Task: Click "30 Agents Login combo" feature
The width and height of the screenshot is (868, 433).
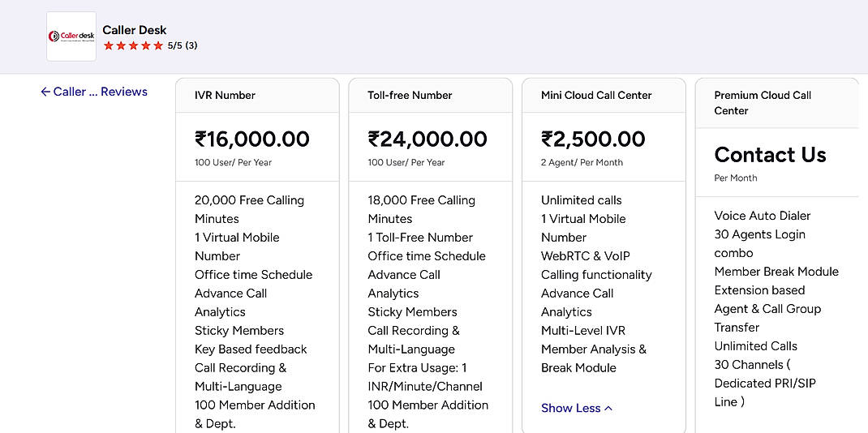Action: (759, 243)
